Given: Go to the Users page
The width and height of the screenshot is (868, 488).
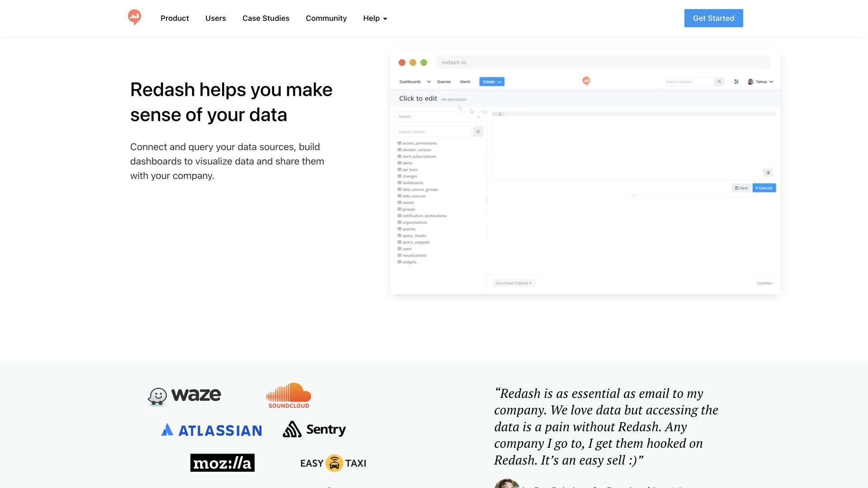Looking at the screenshot, I should [215, 18].
